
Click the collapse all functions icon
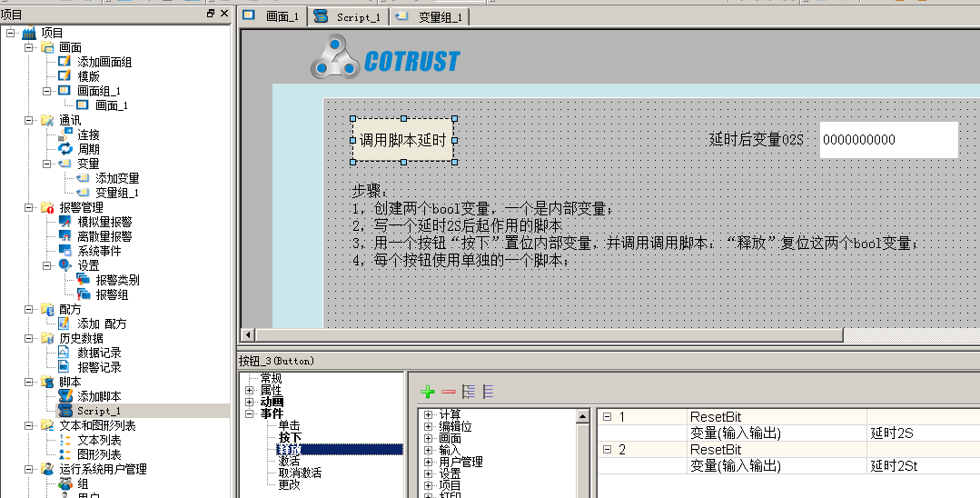488,392
